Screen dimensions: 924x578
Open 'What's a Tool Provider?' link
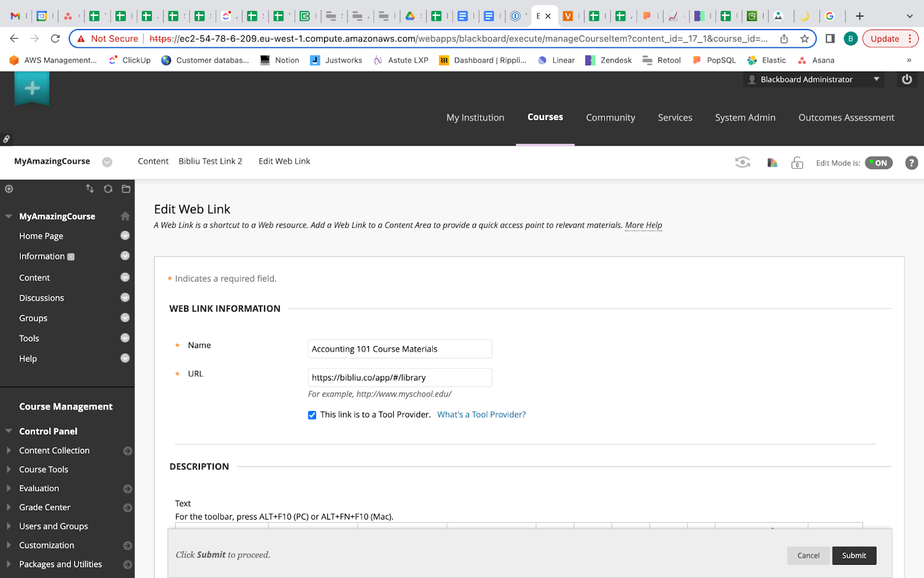click(x=481, y=414)
